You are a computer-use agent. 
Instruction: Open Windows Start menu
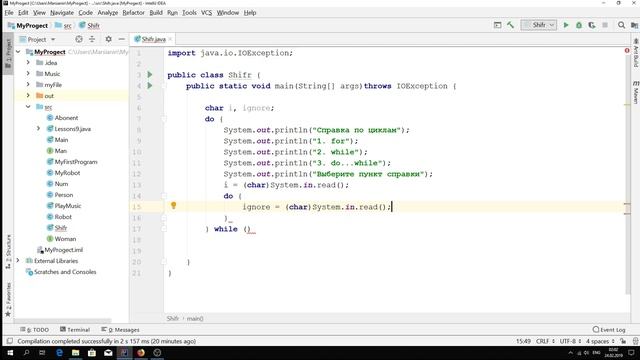coord(10,353)
